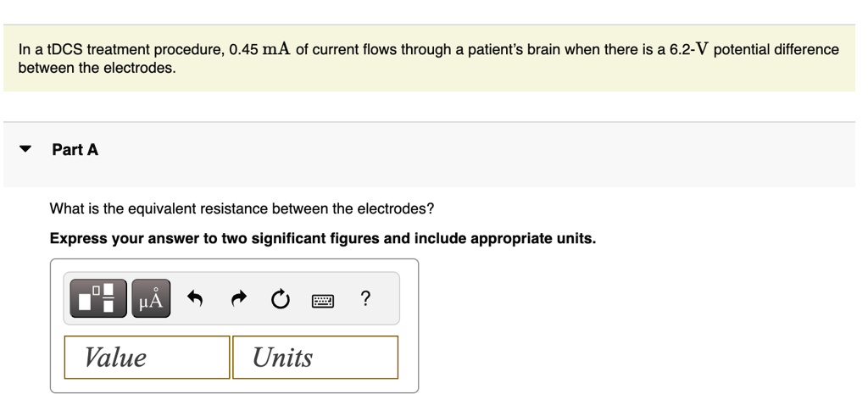Click the gray answer toolbar background
The width and height of the screenshot is (868, 394).
pyautogui.click(x=231, y=298)
